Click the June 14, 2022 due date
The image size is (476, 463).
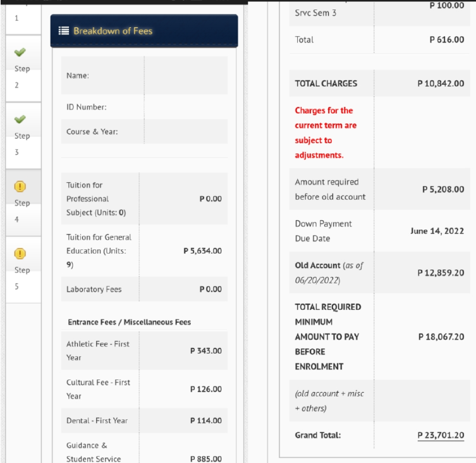click(437, 231)
